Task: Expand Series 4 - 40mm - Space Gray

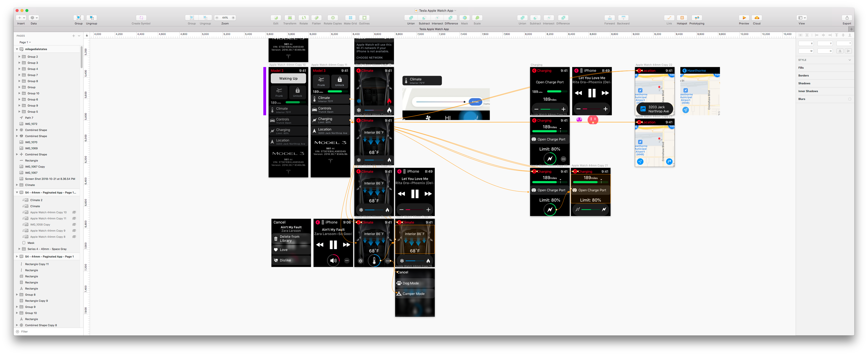Action: (19, 249)
